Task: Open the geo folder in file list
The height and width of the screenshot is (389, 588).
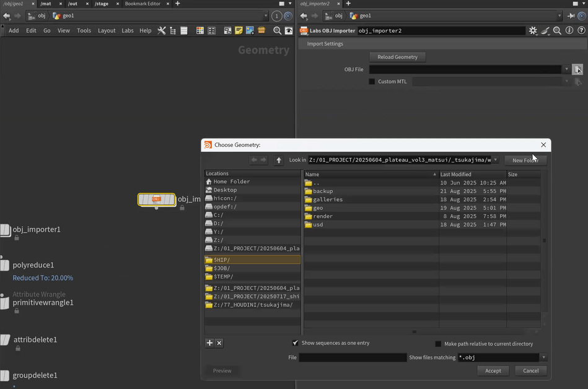Action: (318, 208)
